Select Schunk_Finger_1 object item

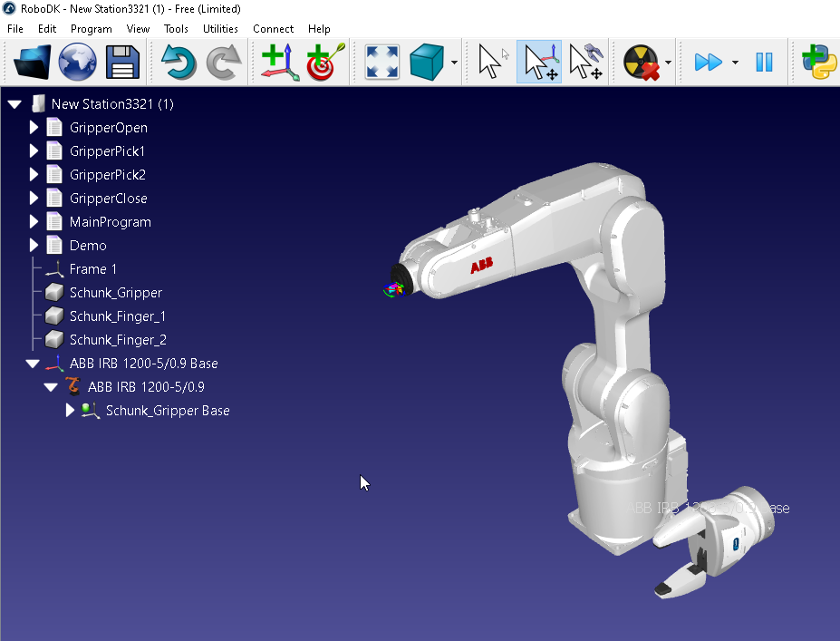[117, 316]
